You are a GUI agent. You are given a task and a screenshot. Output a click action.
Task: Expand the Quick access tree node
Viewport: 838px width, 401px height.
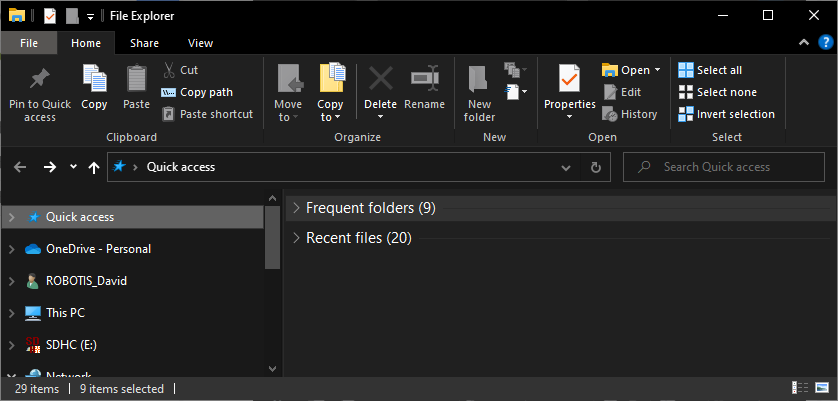pos(12,217)
